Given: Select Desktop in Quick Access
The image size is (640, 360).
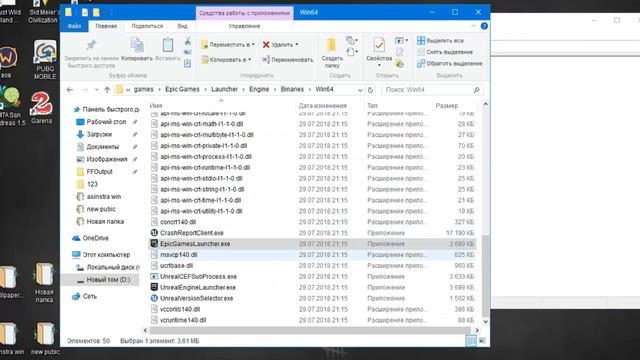Looking at the screenshot, I should point(106,122).
